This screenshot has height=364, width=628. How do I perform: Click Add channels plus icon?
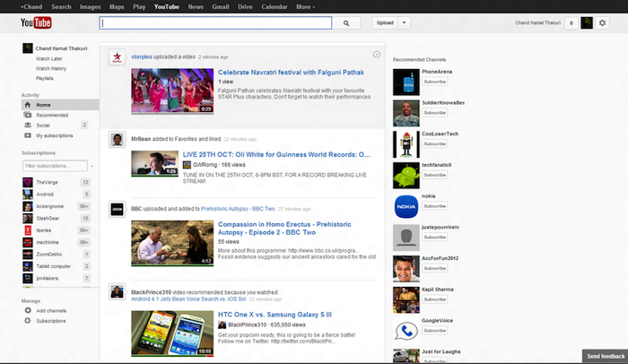click(27, 310)
